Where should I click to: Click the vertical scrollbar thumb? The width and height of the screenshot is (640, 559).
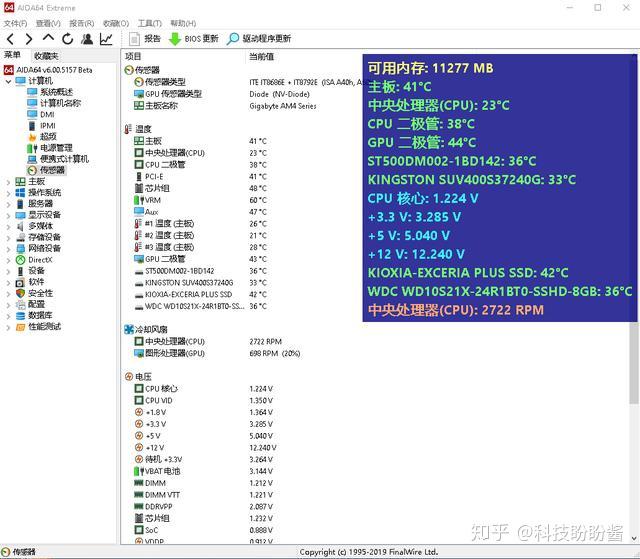click(x=634, y=362)
